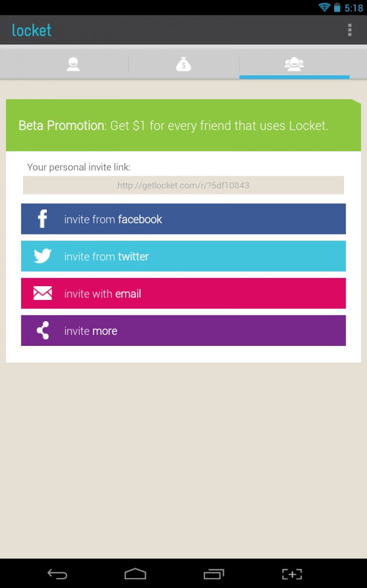Switch to the currently highlighted friends tab
367x588 pixels.
tap(294, 63)
